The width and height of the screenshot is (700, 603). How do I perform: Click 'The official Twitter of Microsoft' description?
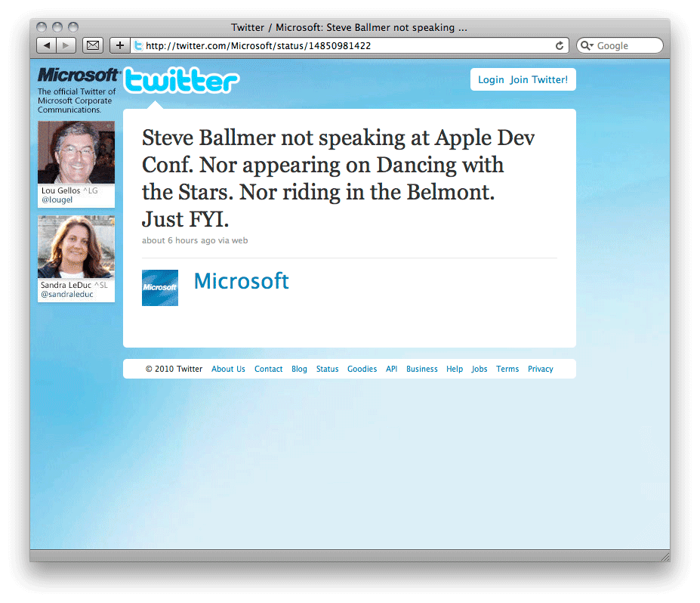[76, 100]
